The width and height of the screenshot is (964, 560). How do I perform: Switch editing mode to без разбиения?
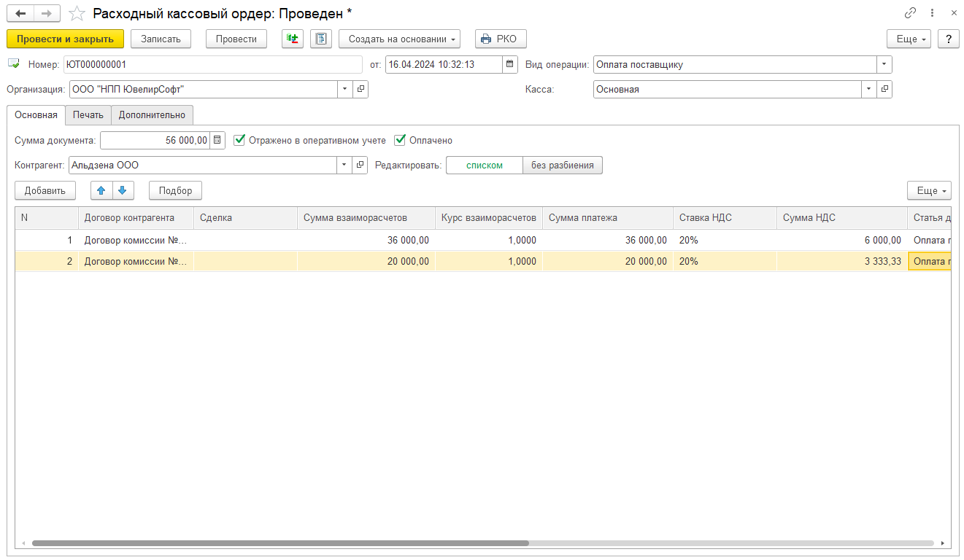[x=563, y=165]
